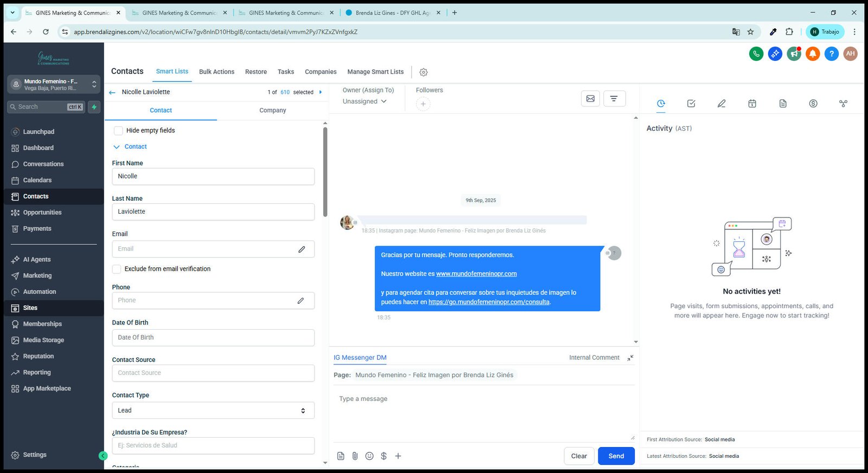Click the conversation scrollbar down arrow
868x473 pixels.
(x=636, y=342)
